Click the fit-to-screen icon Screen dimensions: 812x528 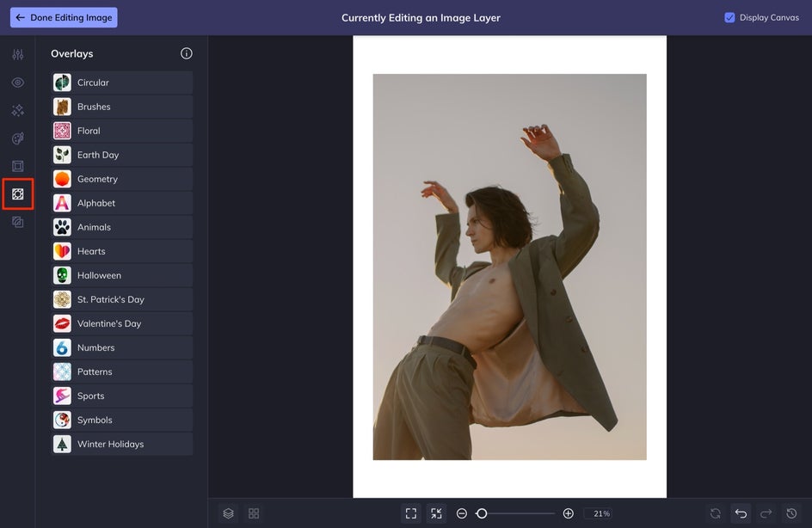411,513
